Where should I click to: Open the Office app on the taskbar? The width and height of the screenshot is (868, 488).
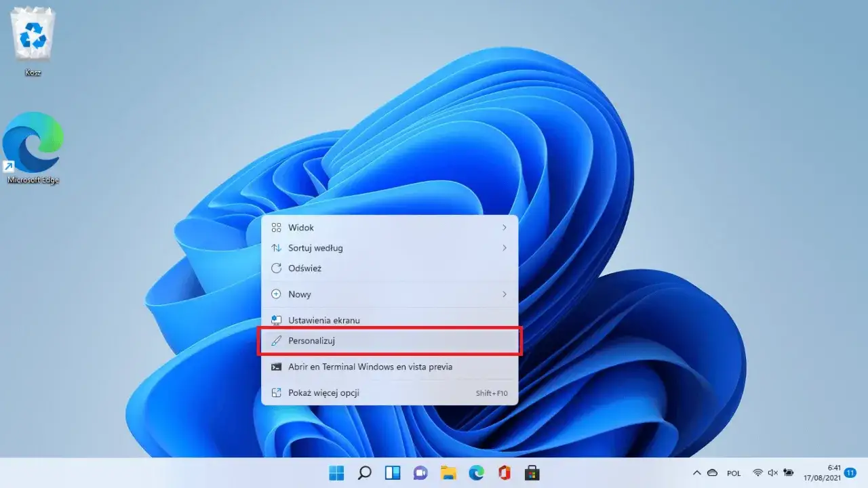(x=504, y=473)
